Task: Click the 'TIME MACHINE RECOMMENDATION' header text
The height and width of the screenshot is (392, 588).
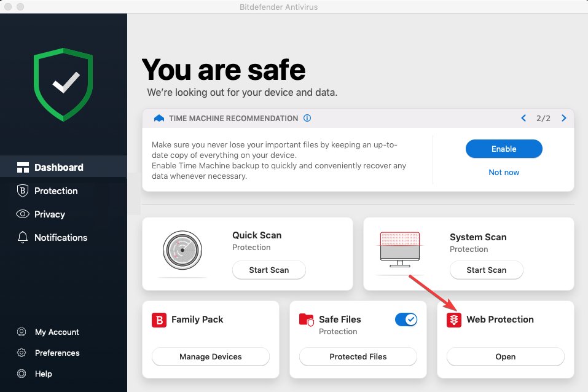Action: (x=233, y=119)
